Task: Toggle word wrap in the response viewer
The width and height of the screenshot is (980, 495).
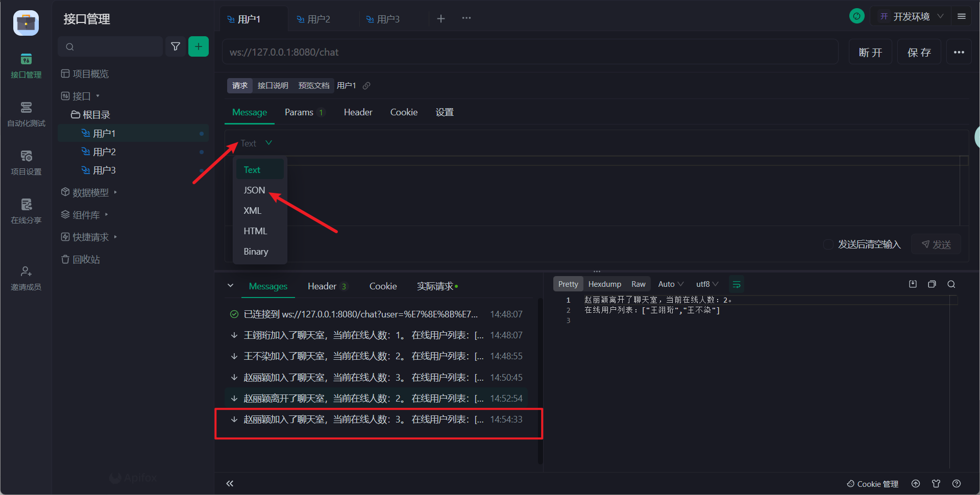Action: pyautogui.click(x=737, y=284)
